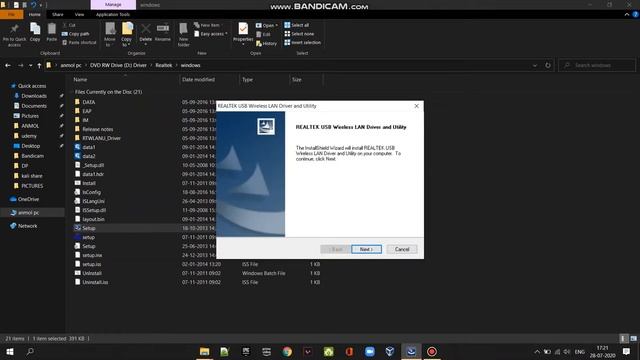This screenshot has height=360, width=640.
Task: Click the blue Help question icon
Action: [x=636, y=15]
